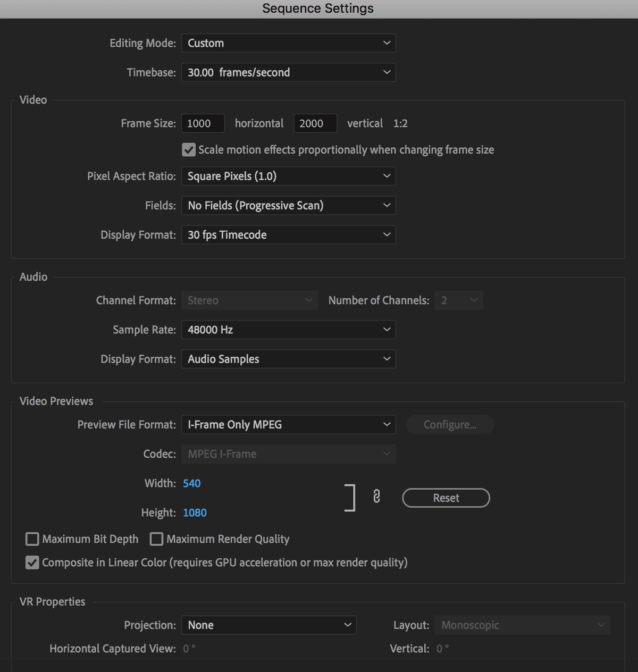The width and height of the screenshot is (638, 672).
Task: Expand the Pixel Aspect Ratio dropdown
Action: pos(288,176)
